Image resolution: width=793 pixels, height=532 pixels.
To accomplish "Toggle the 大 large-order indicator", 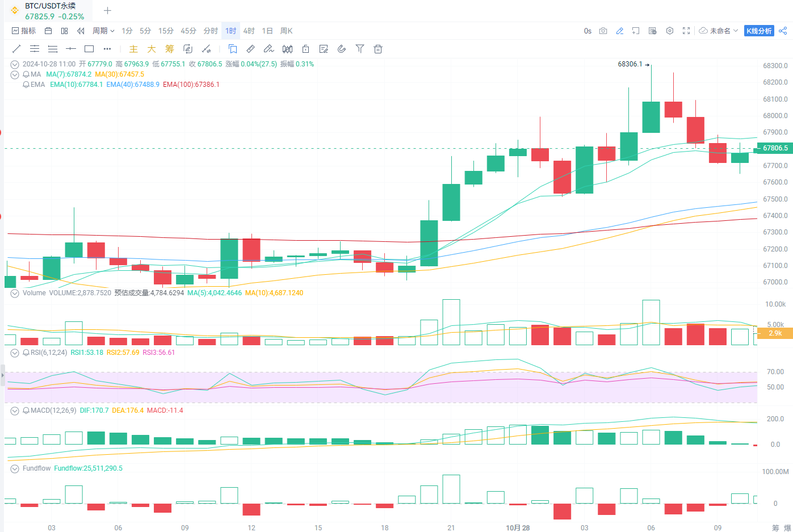I will click(x=152, y=49).
